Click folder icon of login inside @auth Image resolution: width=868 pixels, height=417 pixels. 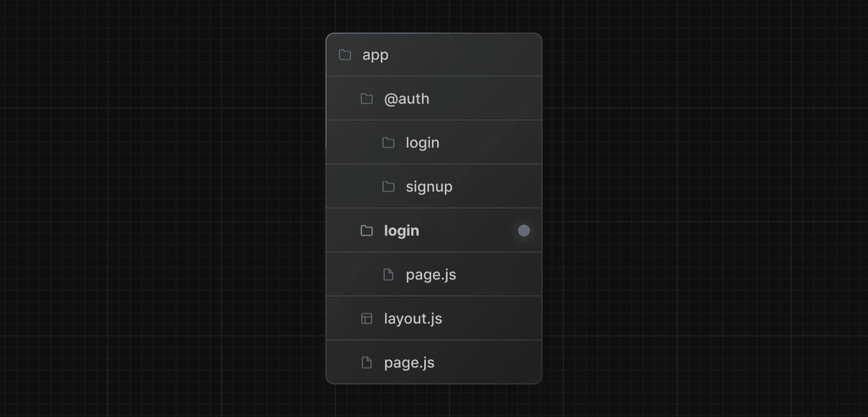pyautogui.click(x=388, y=143)
